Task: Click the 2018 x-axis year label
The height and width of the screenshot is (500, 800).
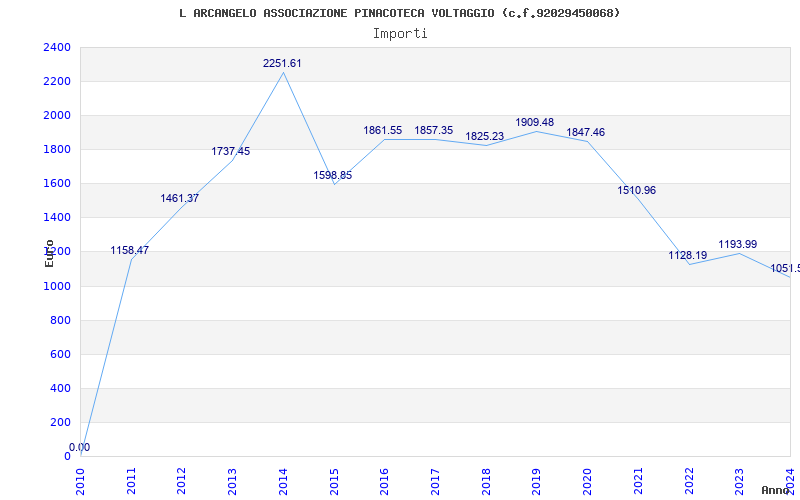Action: pyautogui.click(x=486, y=481)
